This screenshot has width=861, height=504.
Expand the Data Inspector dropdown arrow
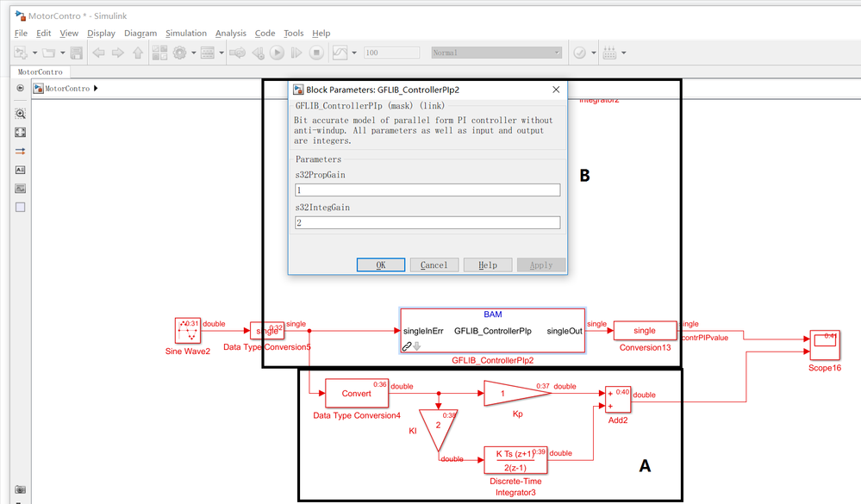tap(354, 53)
